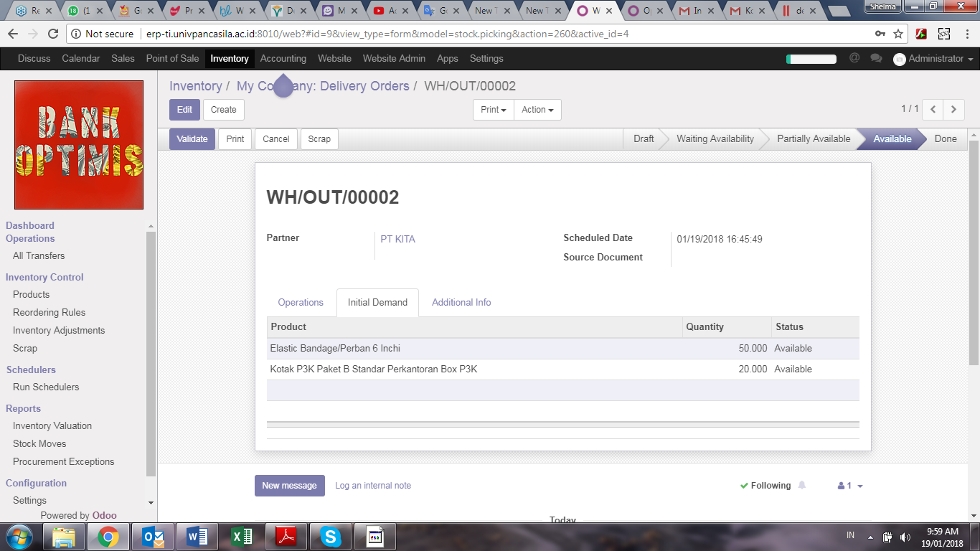Screen dimensions: 980x551
Task: Toggle the Following subscription status
Action: [765, 486]
